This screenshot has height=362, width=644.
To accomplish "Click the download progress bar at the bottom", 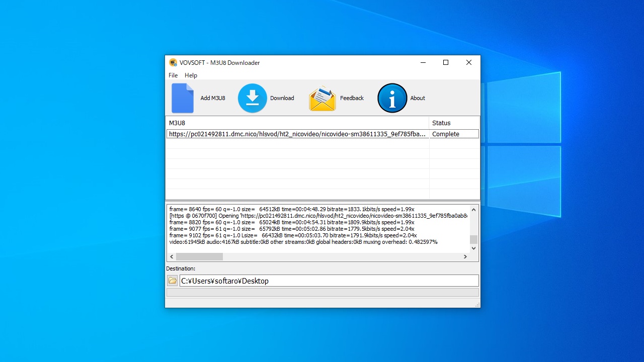I will [x=323, y=293].
